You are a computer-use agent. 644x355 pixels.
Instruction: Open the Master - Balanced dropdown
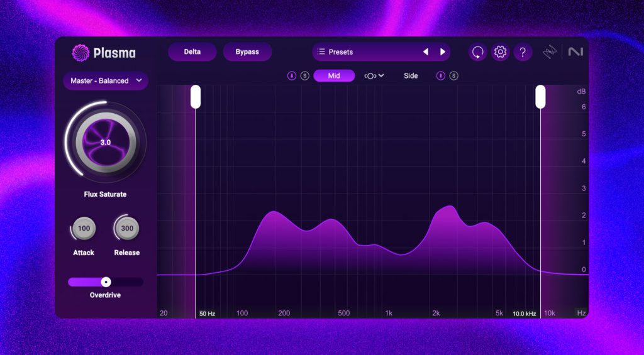pyautogui.click(x=106, y=81)
